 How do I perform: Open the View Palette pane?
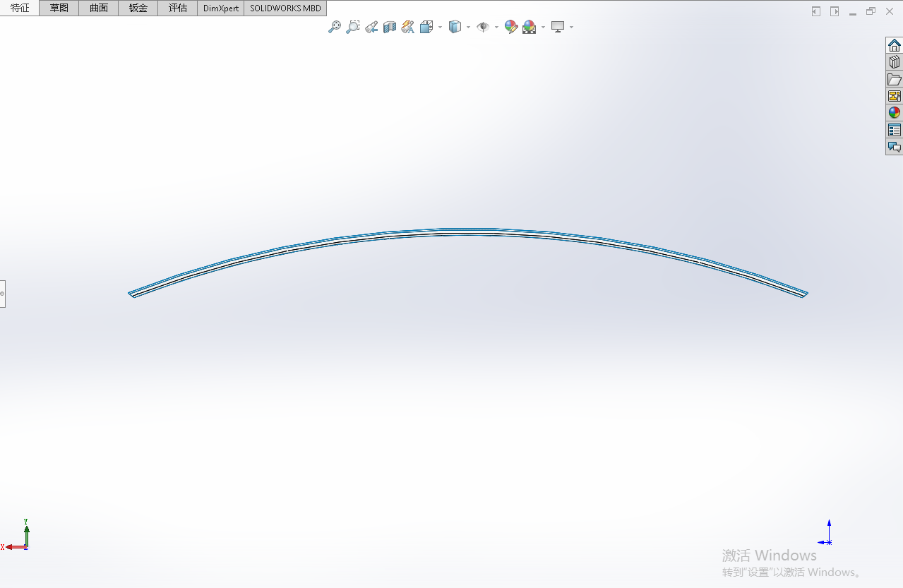894,96
